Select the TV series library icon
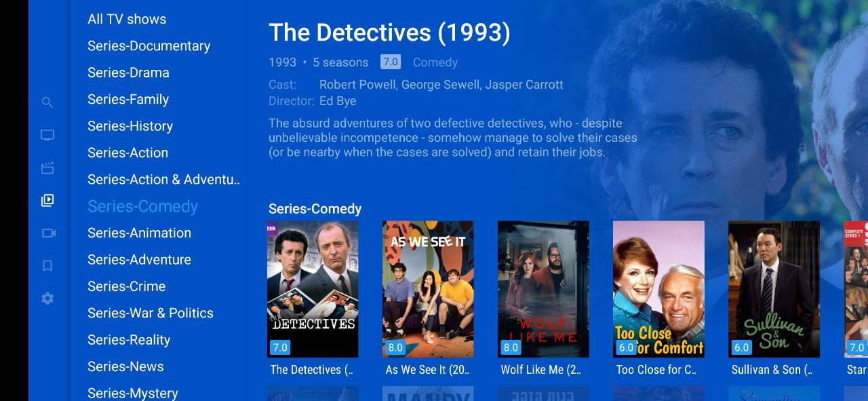868x401 pixels. click(47, 200)
